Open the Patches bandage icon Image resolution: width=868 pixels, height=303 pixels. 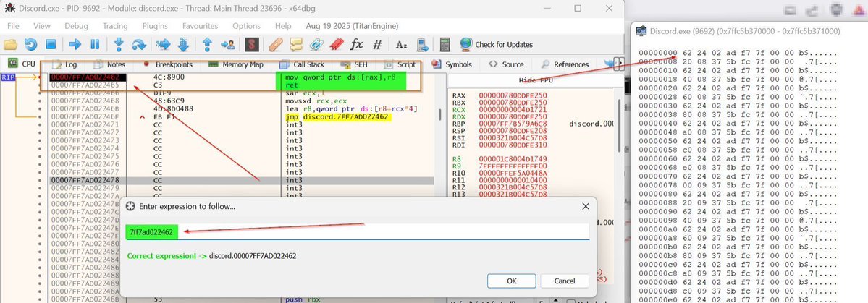tap(276, 44)
